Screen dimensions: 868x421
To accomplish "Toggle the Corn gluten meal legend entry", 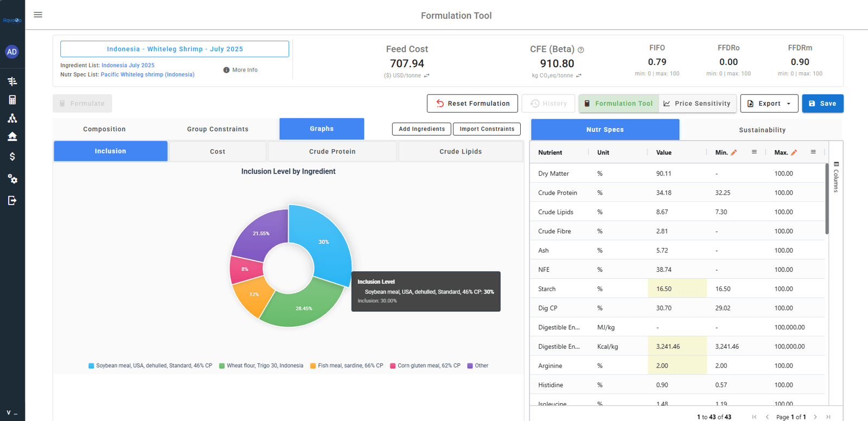I will point(425,366).
